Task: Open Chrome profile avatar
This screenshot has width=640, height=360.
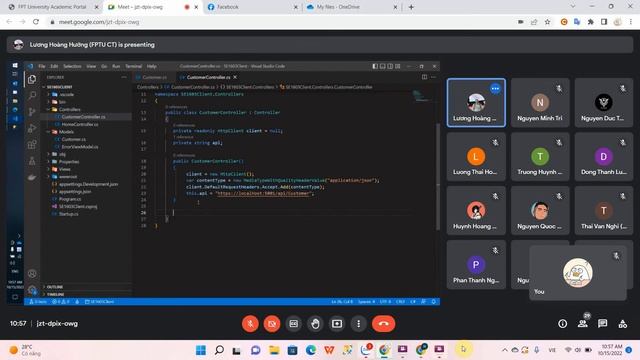Action: [618, 22]
